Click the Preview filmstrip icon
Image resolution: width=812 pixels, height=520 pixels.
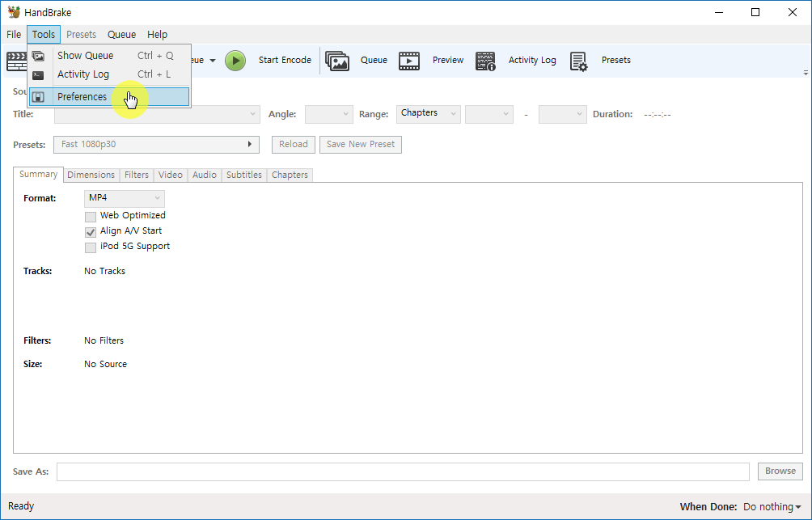[409, 61]
